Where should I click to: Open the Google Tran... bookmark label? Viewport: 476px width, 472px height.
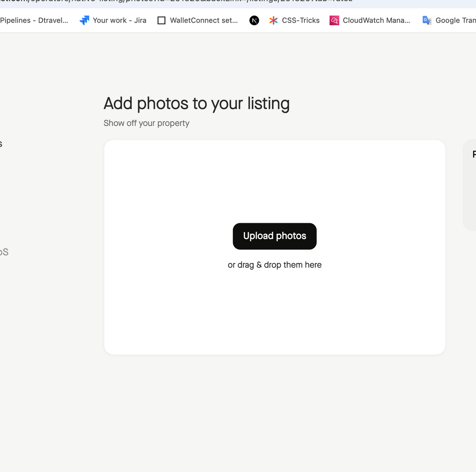coord(455,20)
